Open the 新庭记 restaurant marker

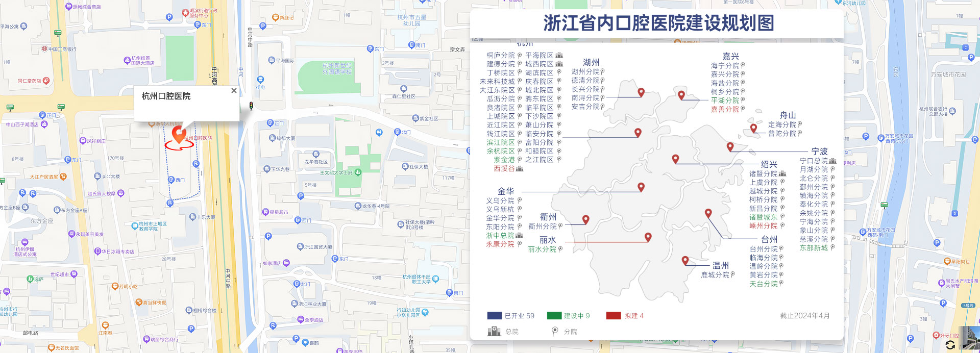276,17
